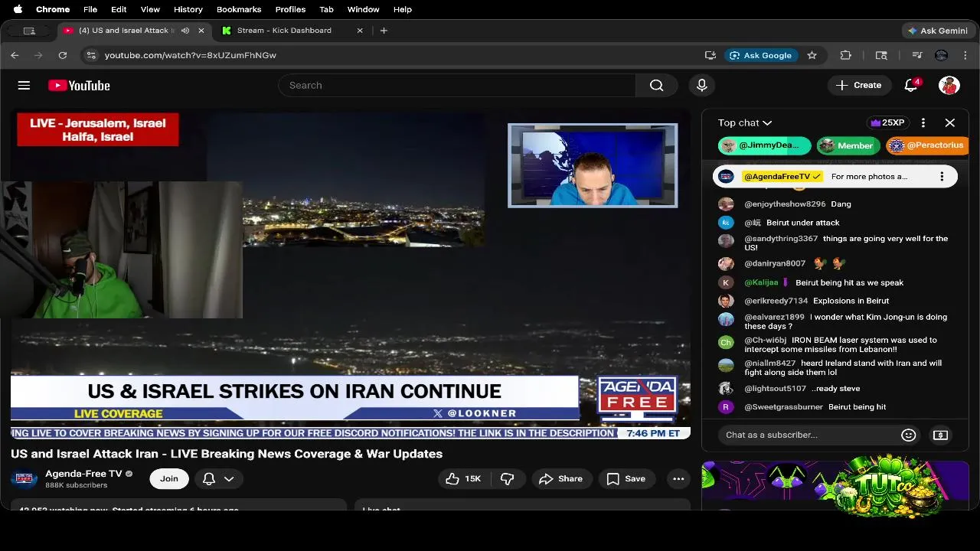
Task: Save the video to playlist
Action: coord(626,479)
